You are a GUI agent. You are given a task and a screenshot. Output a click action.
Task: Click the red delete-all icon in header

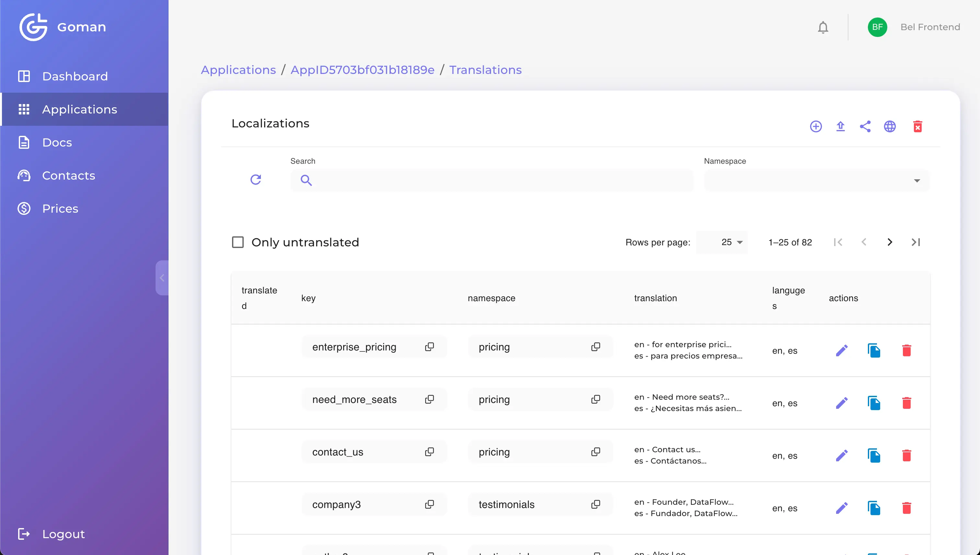coord(917,126)
